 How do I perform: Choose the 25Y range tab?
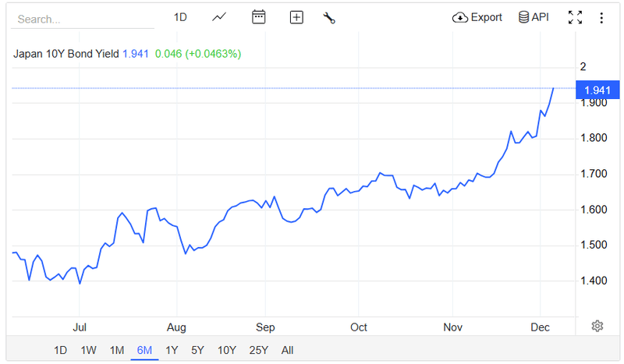pos(259,350)
